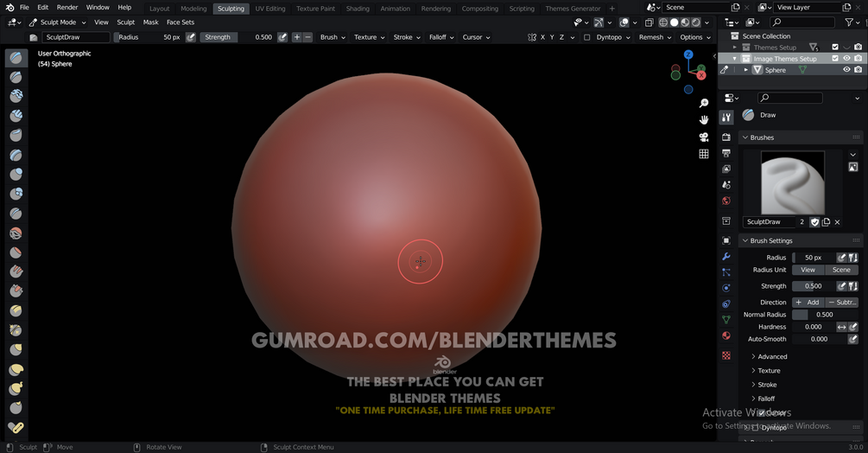Set brush Direction to Subtract
The width and height of the screenshot is (868, 453).
pos(842,303)
